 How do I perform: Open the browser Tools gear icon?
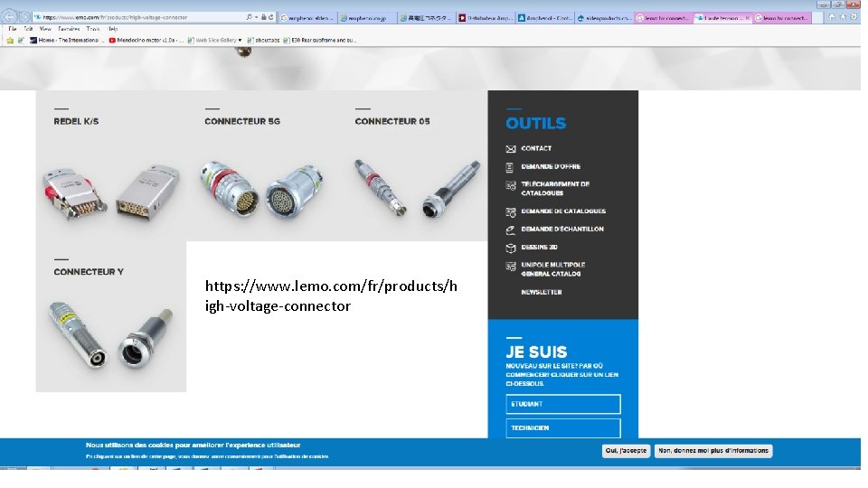[x=854, y=18]
